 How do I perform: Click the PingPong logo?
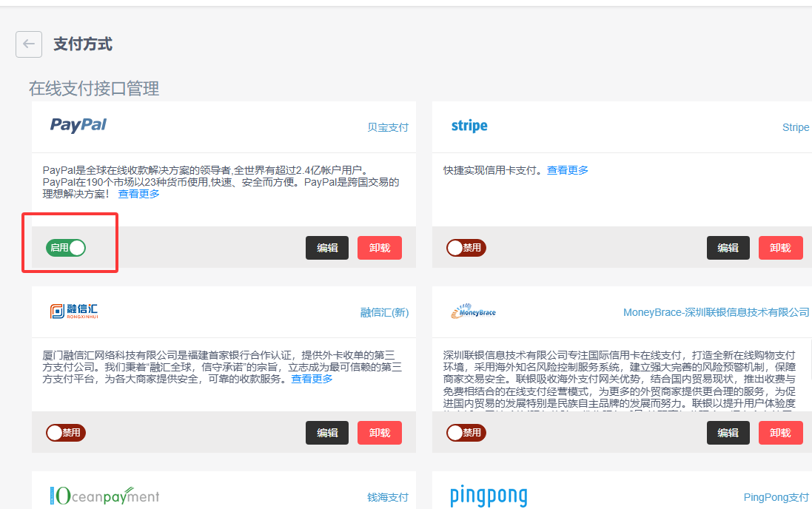[x=489, y=496]
